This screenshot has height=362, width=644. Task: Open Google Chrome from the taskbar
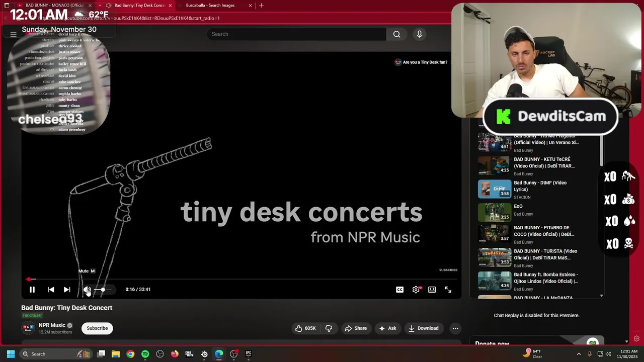pyautogui.click(x=130, y=354)
